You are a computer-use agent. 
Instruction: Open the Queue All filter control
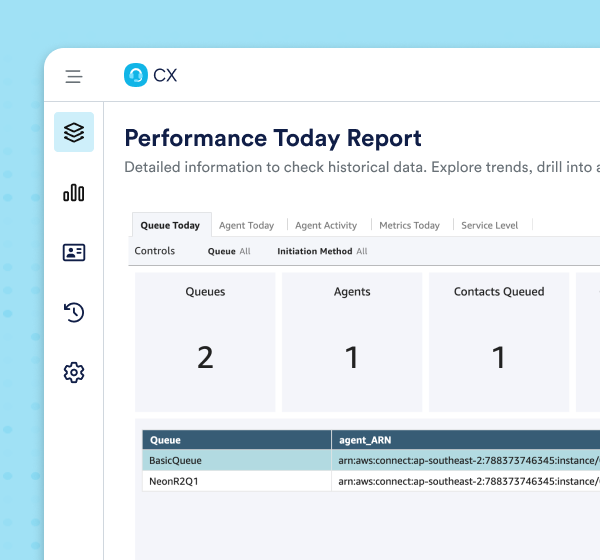(x=229, y=251)
